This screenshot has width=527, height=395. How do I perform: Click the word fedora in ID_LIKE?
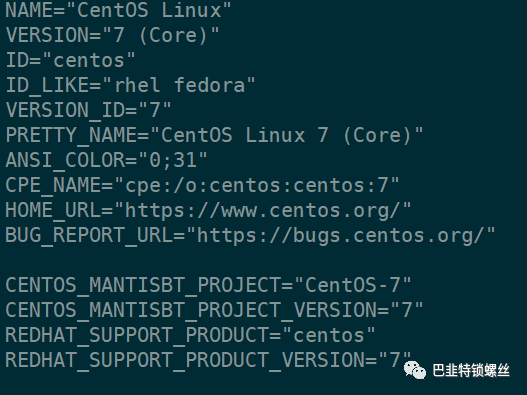click(x=210, y=85)
